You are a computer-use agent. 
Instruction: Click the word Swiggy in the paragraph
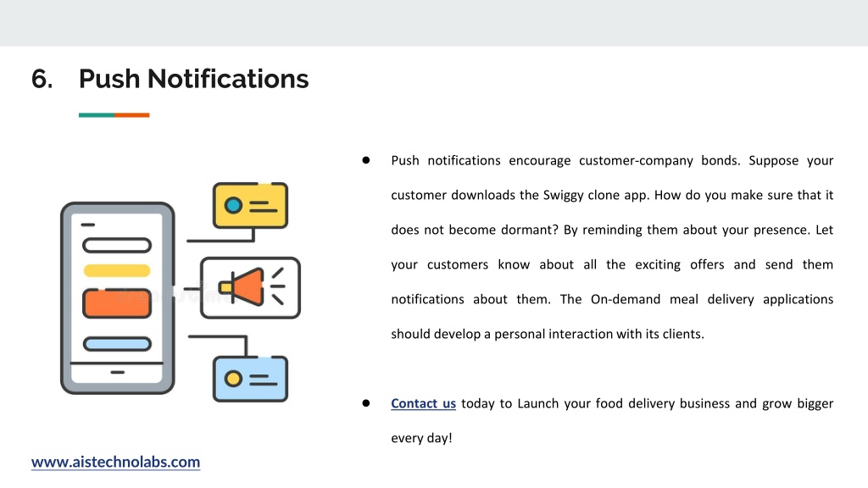pyautogui.click(x=563, y=196)
